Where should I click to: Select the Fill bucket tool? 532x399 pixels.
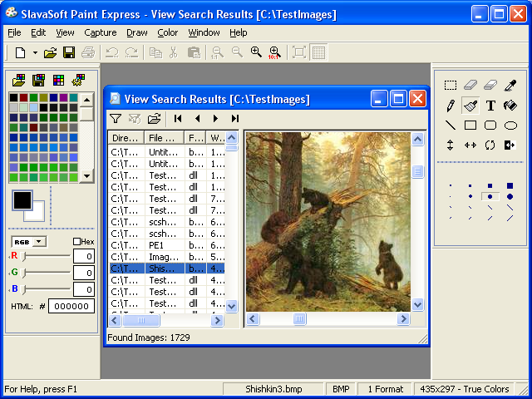510,106
